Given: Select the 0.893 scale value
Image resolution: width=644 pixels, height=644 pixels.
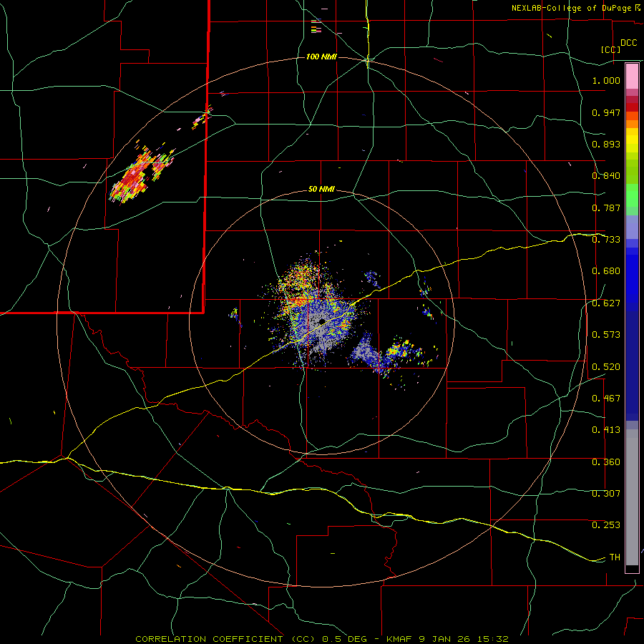Looking at the screenshot, I should pos(606,144).
